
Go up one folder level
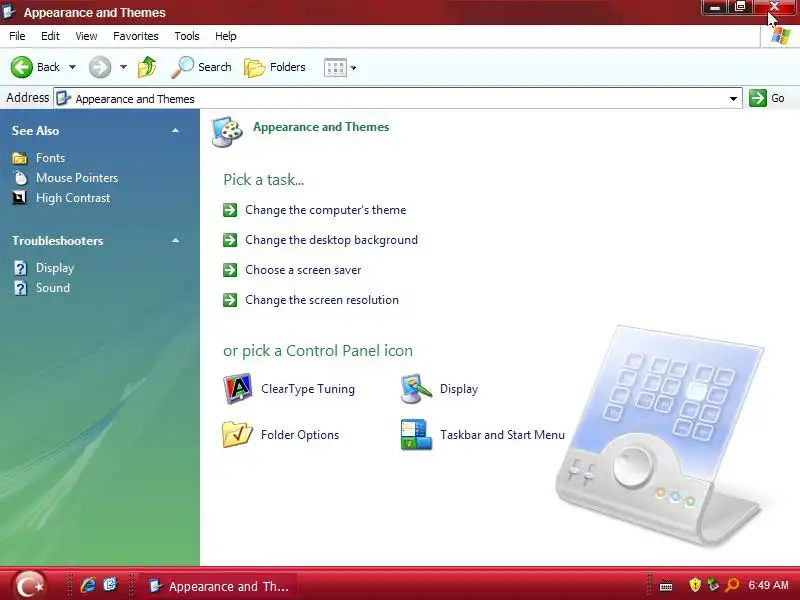147,67
